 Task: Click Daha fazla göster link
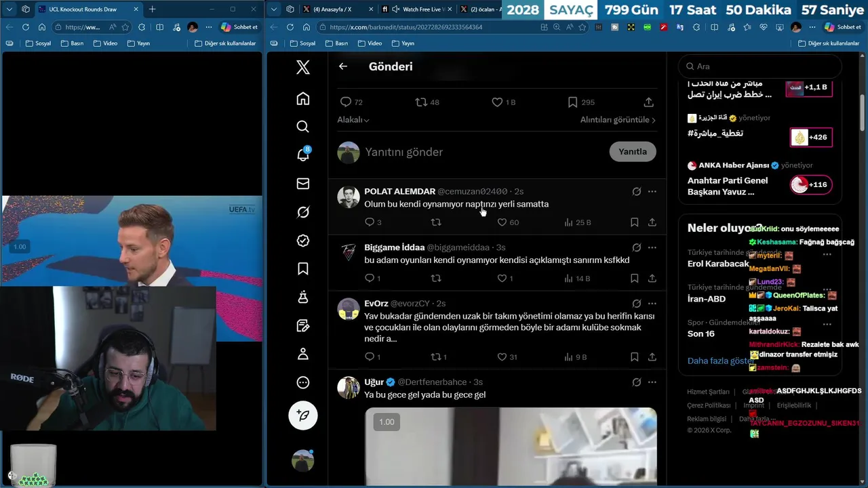point(719,361)
